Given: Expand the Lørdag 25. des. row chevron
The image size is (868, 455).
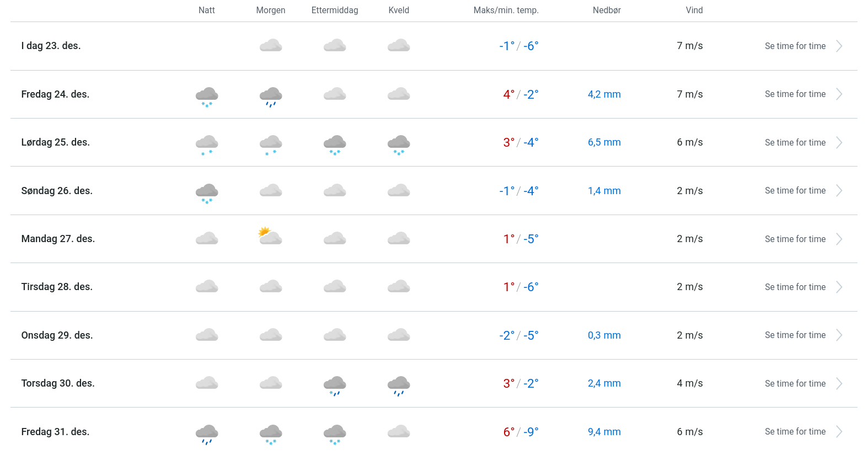Looking at the screenshot, I should [x=839, y=143].
